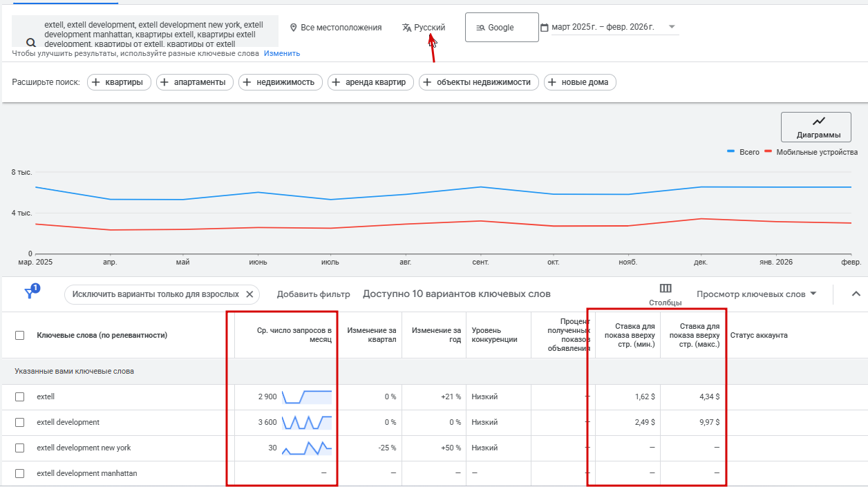The width and height of the screenshot is (868, 487).
Task: Click the март 2025 – февр. 2026 date text
Action: pyautogui.click(x=605, y=28)
